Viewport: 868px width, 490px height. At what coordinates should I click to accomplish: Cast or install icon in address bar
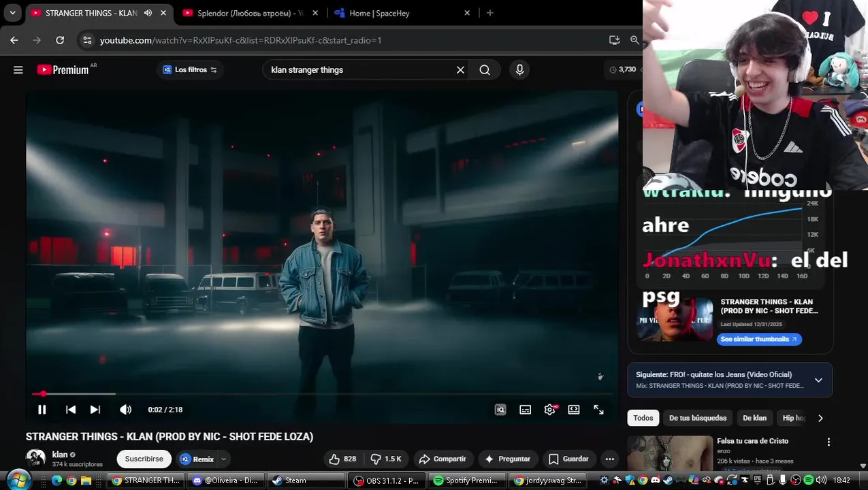(x=614, y=40)
